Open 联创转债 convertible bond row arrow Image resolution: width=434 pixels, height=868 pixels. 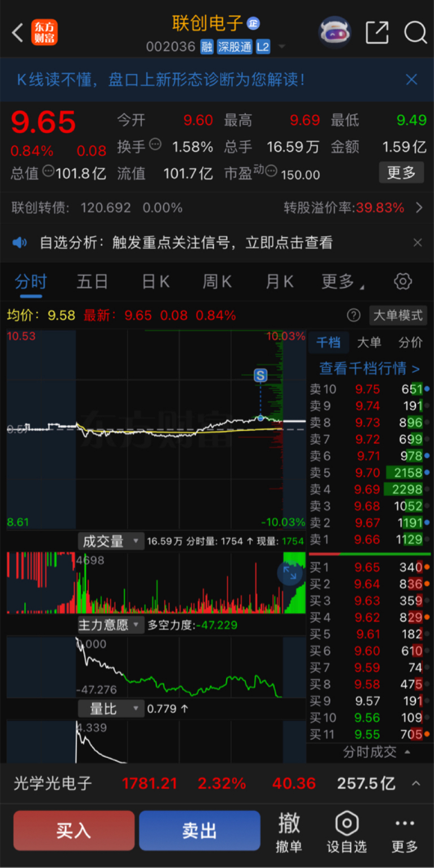pos(419,208)
